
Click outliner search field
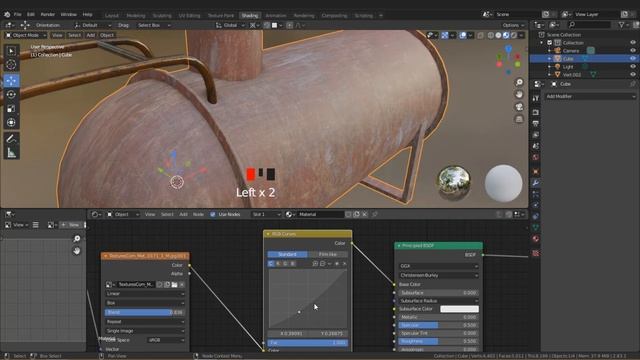click(x=590, y=25)
